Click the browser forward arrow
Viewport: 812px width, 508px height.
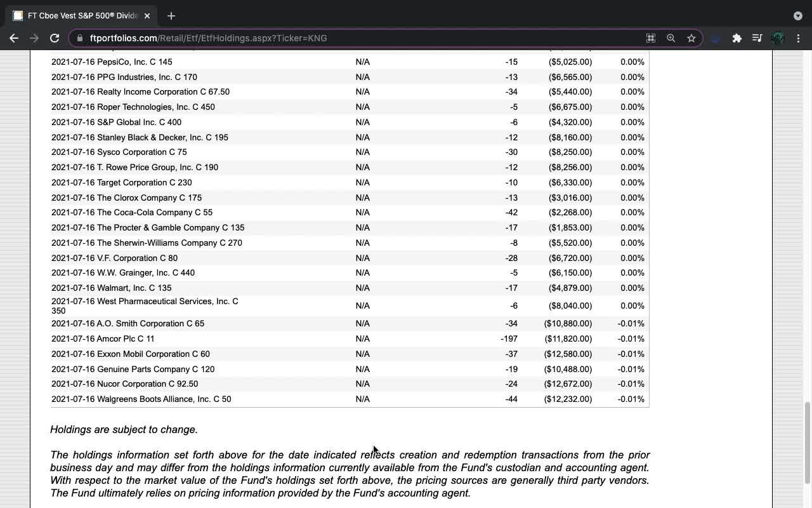point(34,38)
